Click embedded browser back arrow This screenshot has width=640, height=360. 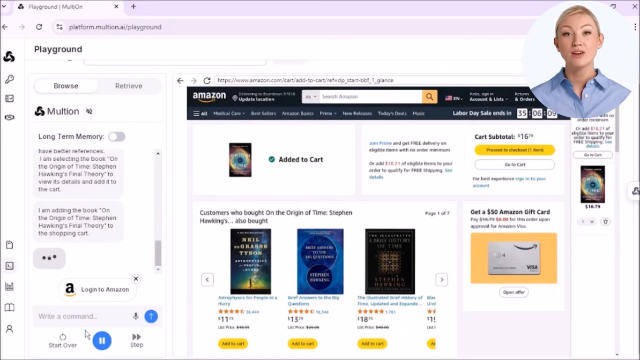pyautogui.click(x=180, y=80)
